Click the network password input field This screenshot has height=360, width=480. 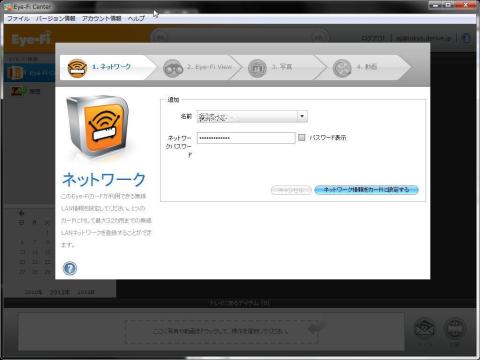[246, 138]
